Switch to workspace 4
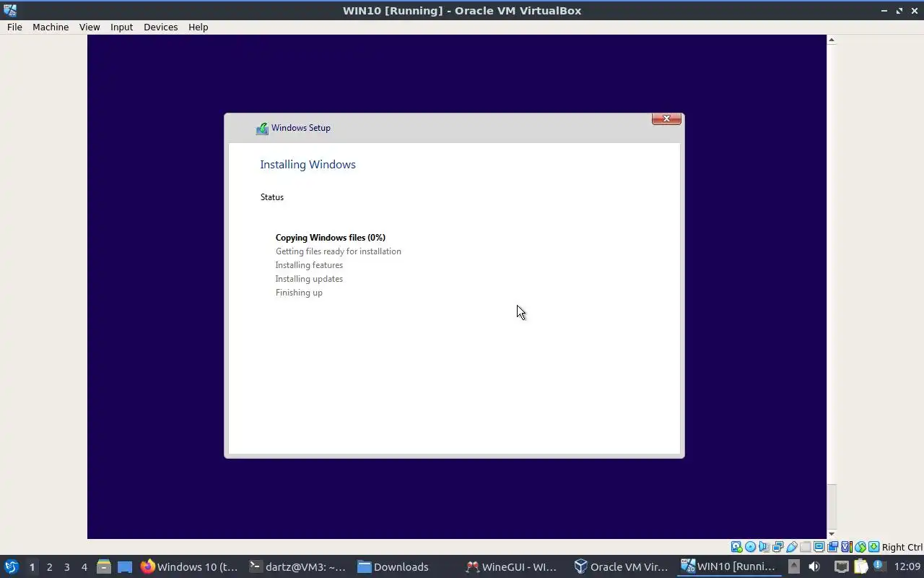924x578 pixels. [x=84, y=567]
